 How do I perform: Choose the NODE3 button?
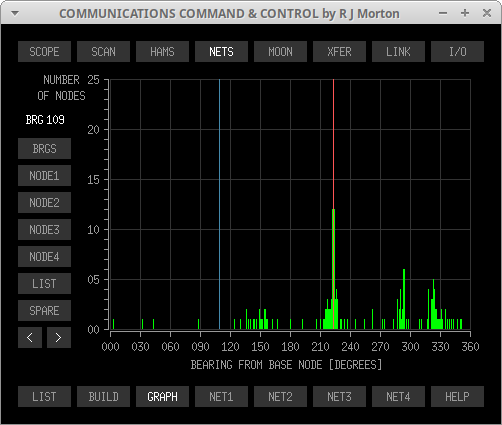(x=44, y=230)
